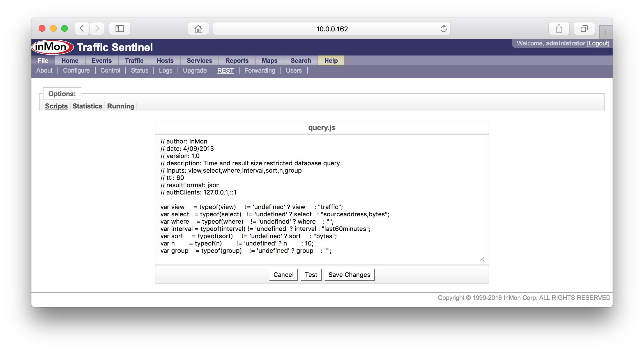Open the Configure submenu link
Image resolution: width=644 pixels, height=352 pixels.
pyautogui.click(x=76, y=70)
